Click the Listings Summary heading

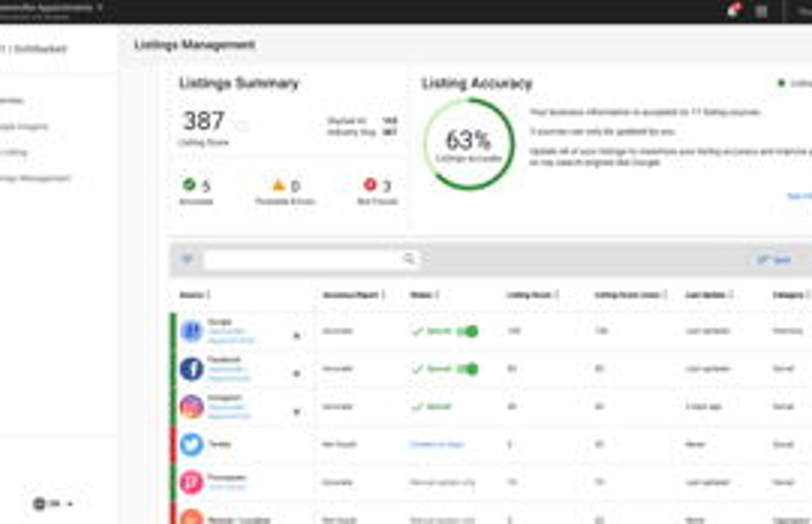point(239,83)
